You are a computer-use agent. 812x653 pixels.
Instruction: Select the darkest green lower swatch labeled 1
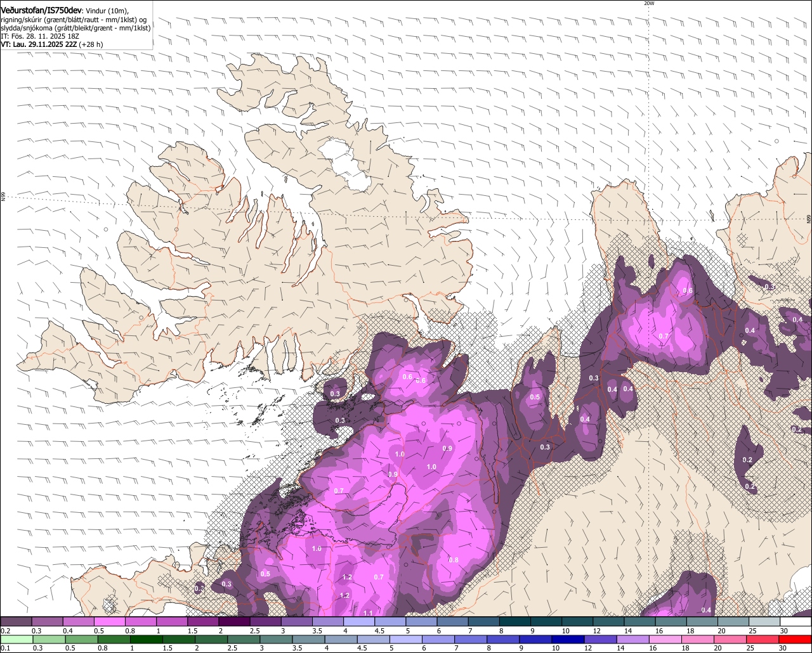tap(146, 640)
